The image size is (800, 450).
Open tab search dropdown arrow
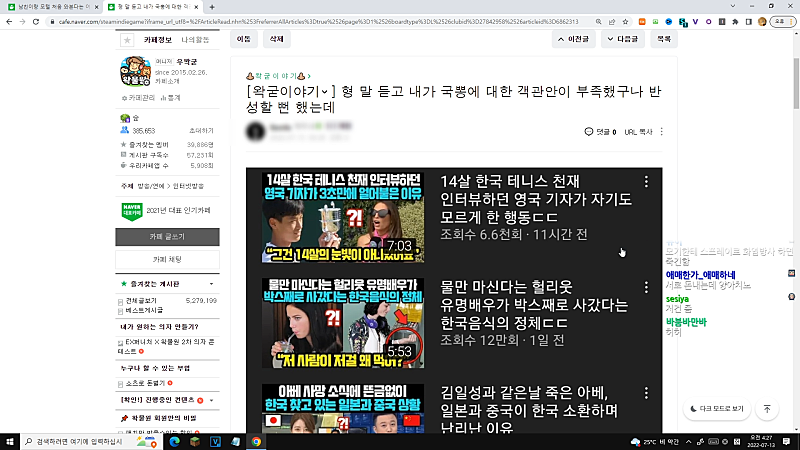point(733,6)
